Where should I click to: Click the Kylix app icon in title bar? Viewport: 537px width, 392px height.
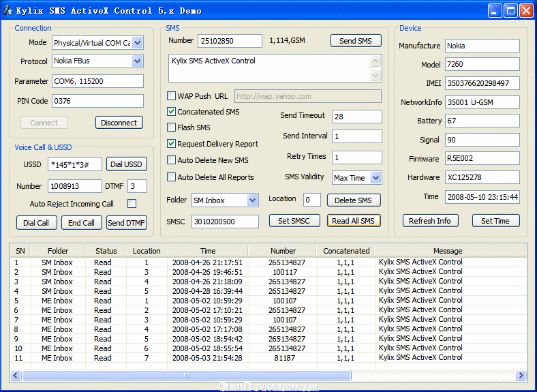7,11
